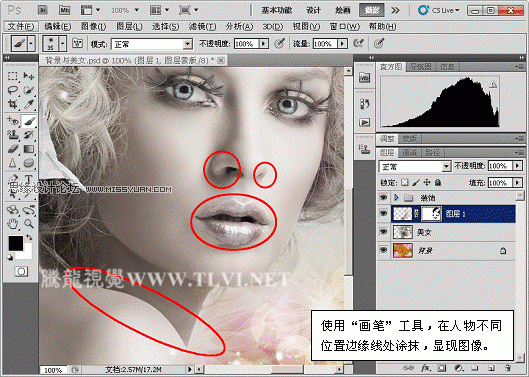The image size is (529, 377).
Task: Open the 窗口(W) menu
Action: point(344,26)
